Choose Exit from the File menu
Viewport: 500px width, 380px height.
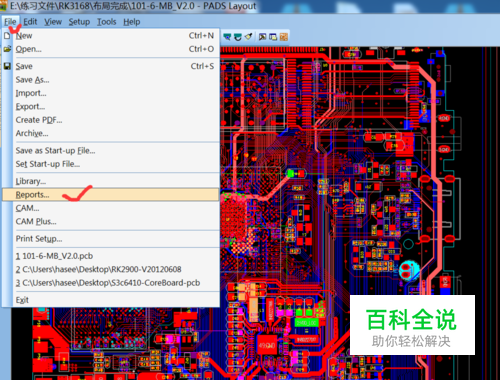(x=111, y=300)
